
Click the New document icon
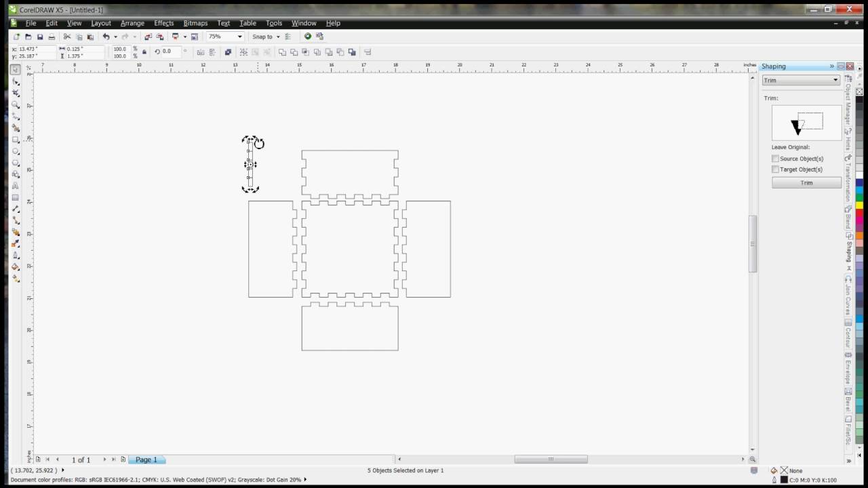16,37
